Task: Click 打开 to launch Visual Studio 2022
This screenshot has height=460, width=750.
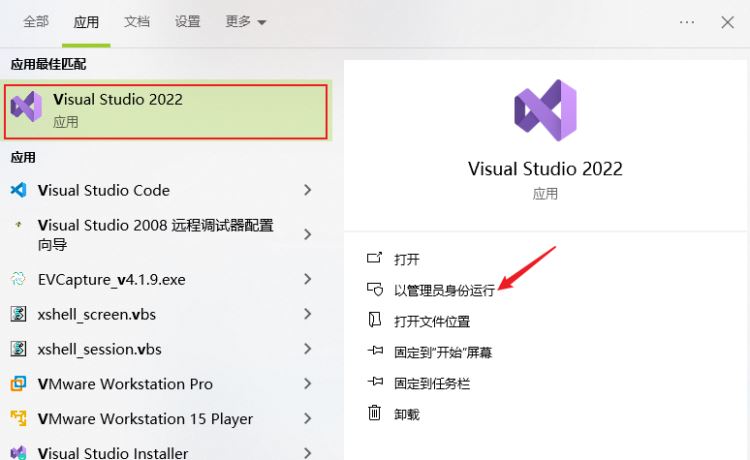Action: [x=407, y=259]
